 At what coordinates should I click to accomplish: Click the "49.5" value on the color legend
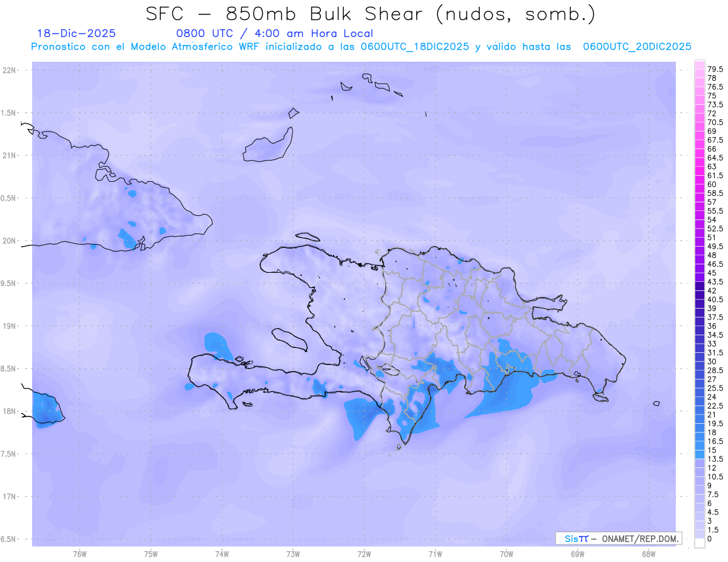coord(715,246)
